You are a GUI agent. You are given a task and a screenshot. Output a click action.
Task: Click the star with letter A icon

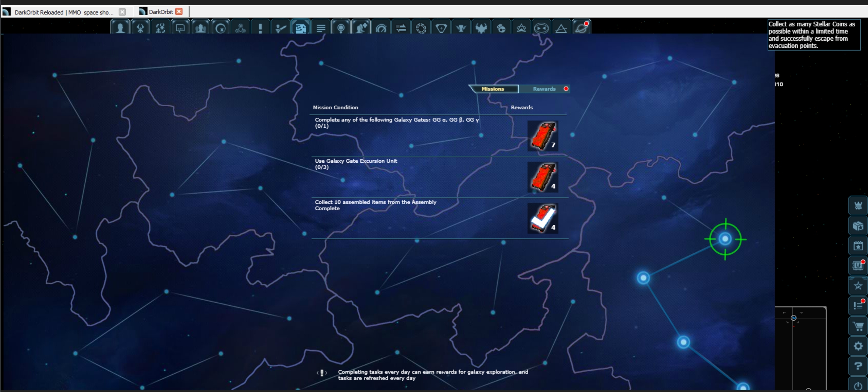tap(858, 286)
